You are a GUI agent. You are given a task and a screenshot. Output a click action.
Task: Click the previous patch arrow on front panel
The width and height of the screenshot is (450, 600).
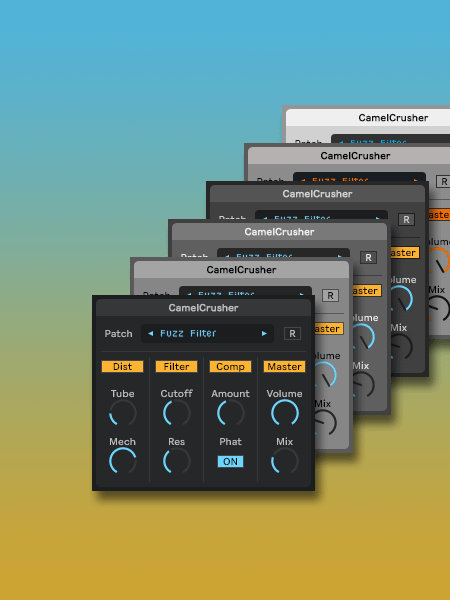pos(150,334)
